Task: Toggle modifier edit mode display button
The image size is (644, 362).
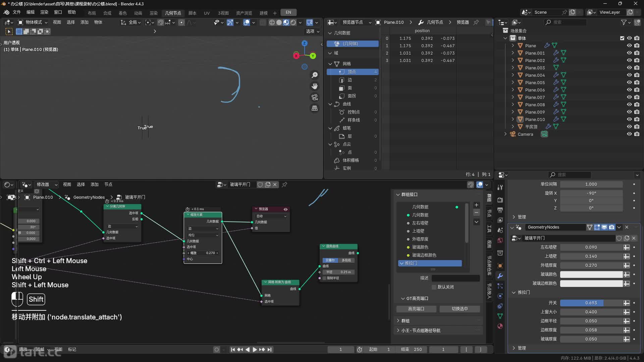Action: tap(597, 227)
